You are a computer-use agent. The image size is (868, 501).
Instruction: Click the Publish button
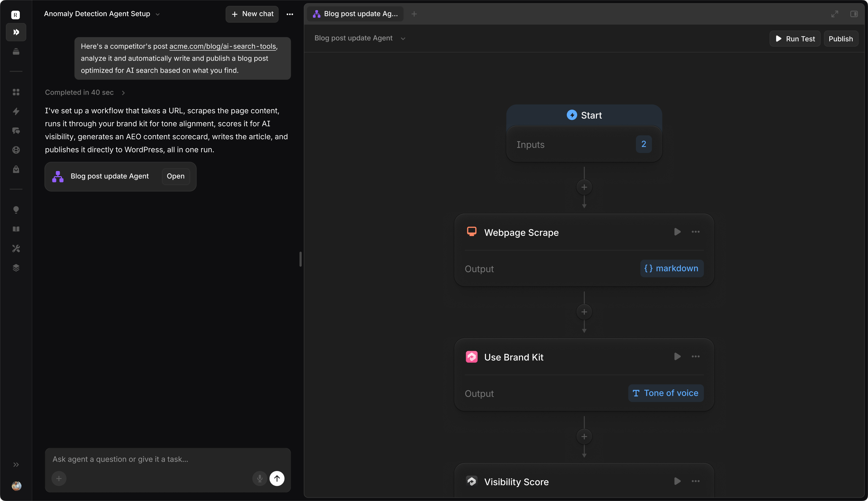840,39
